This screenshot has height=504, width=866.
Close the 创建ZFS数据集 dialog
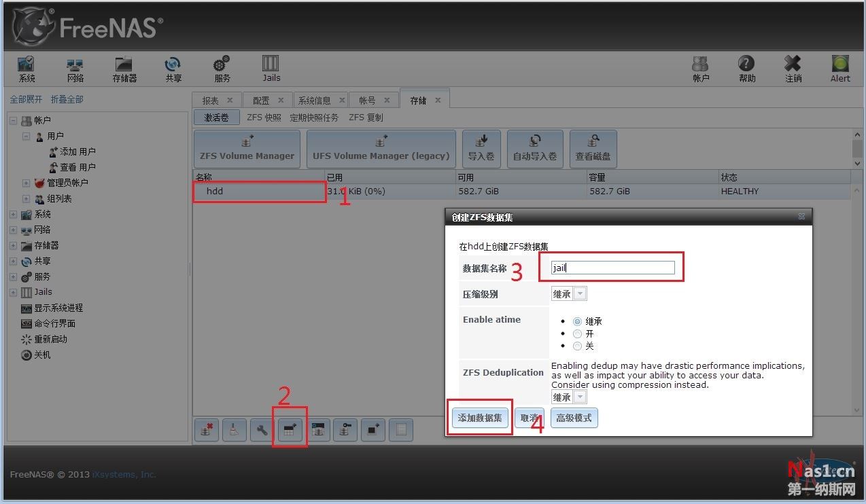coord(801,217)
